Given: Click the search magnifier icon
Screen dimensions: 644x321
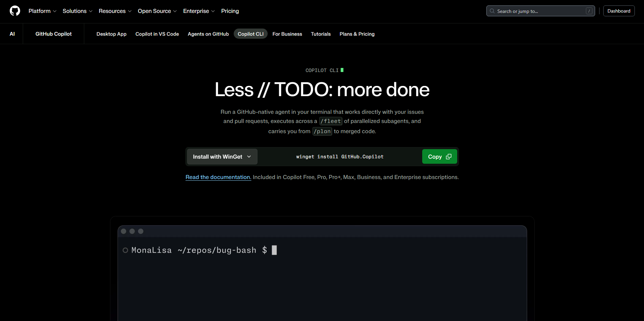Looking at the screenshot, I should [x=492, y=11].
